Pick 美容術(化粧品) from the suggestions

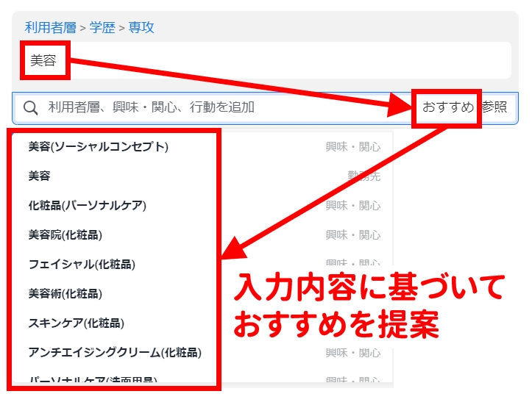point(65,294)
